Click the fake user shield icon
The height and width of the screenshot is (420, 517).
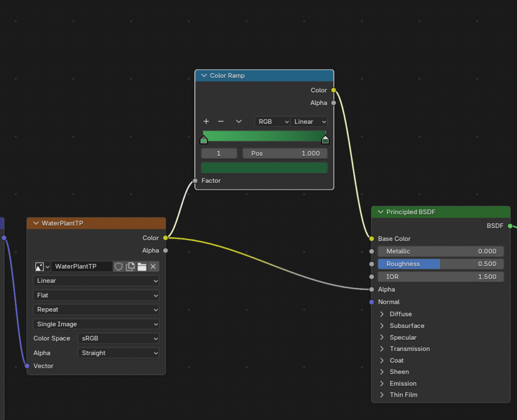pos(119,267)
